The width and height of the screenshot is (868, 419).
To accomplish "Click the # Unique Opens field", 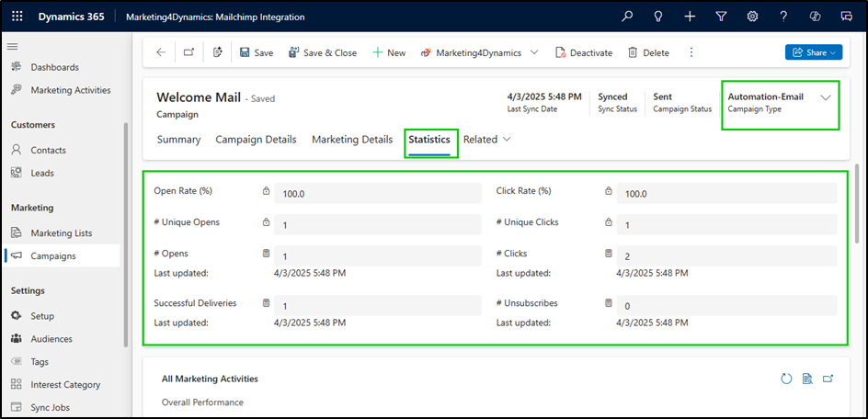I will [378, 225].
